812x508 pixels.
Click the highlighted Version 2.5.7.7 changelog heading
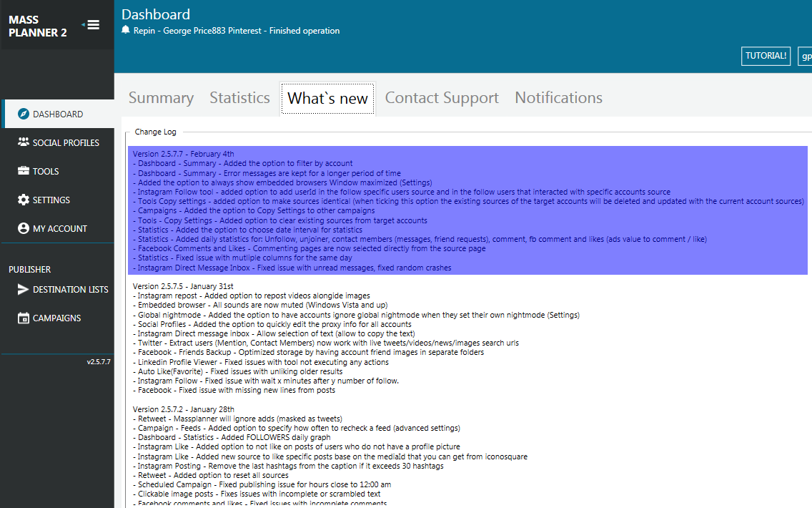183,154
